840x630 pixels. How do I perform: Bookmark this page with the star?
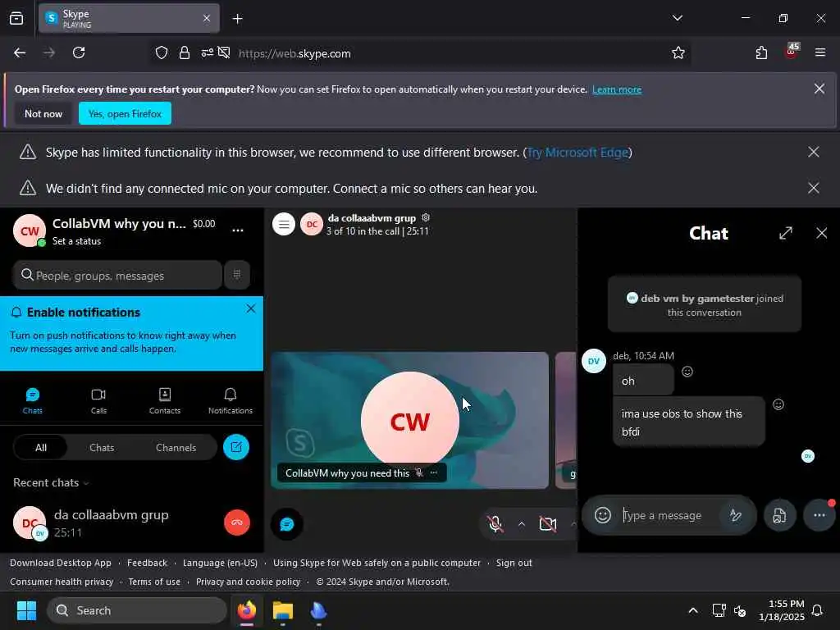point(678,53)
